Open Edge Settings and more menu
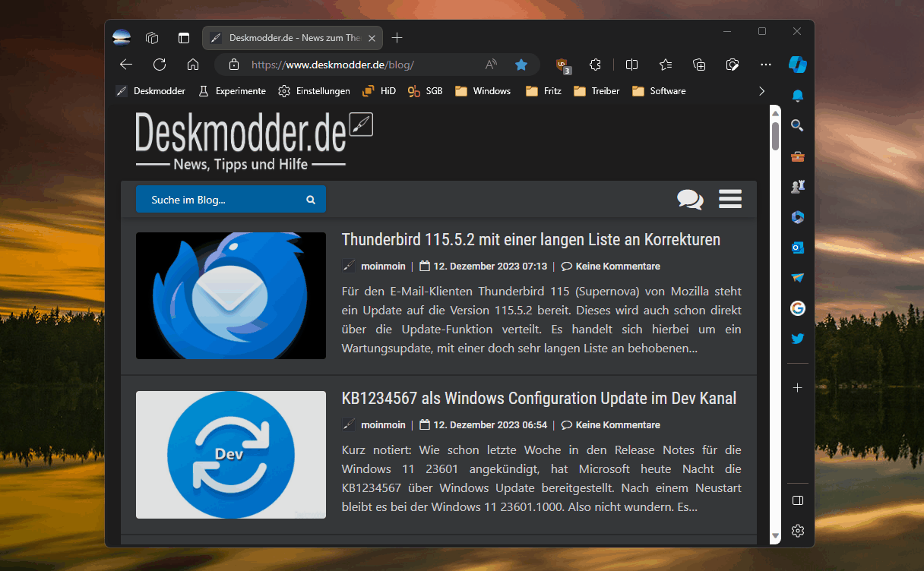Screen dimensions: 924x571 click(x=766, y=65)
